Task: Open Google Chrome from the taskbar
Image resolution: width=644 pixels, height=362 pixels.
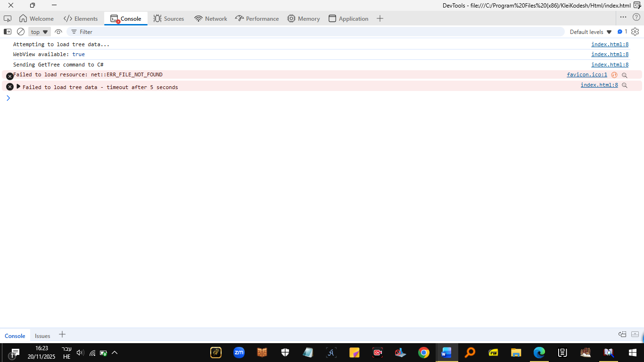Action: (x=423, y=352)
